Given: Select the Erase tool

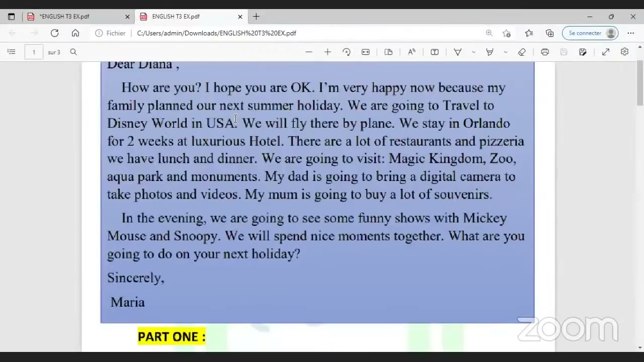Looking at the screenshot, I should pos(522,52).
